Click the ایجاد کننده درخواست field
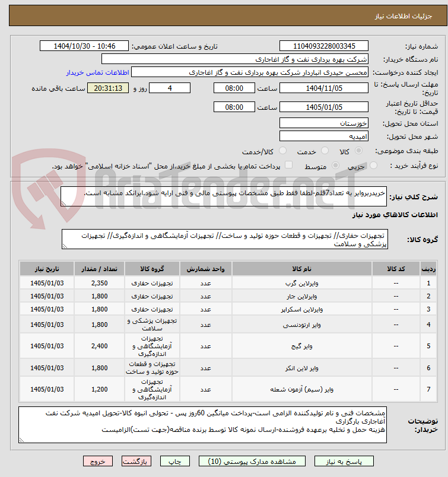The image size is (448, 477). [x=250, y=72]
